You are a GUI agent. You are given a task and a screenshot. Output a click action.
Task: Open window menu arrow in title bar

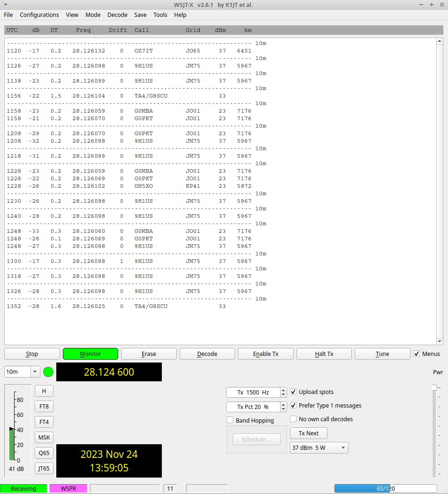5,5
